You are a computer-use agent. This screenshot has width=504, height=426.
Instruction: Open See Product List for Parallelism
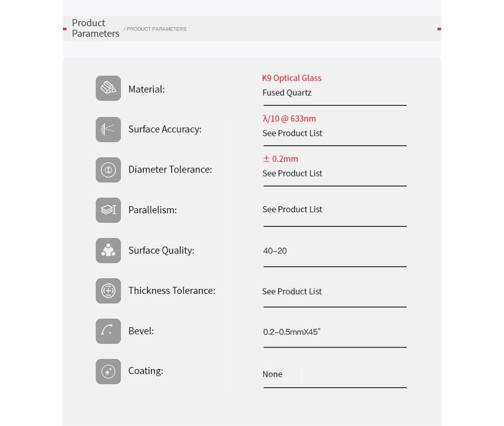pos(292,209)
